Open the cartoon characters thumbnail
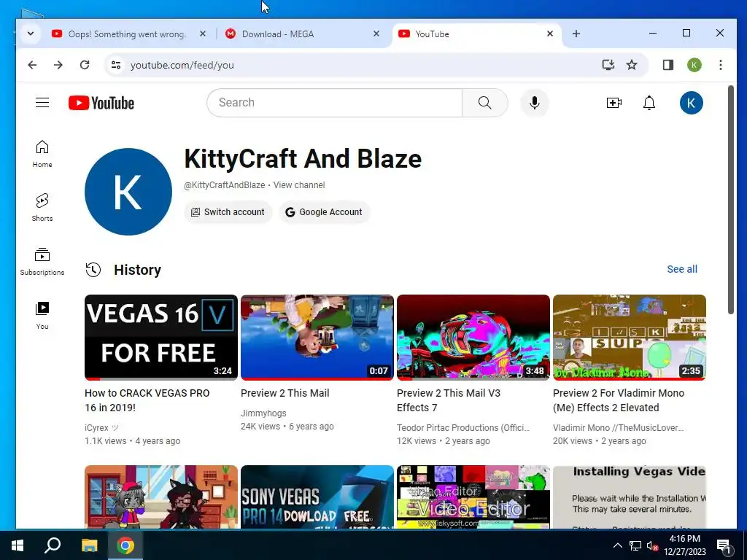Image resolution: width=747 pixels, height=560 pixels. point(161,497)
